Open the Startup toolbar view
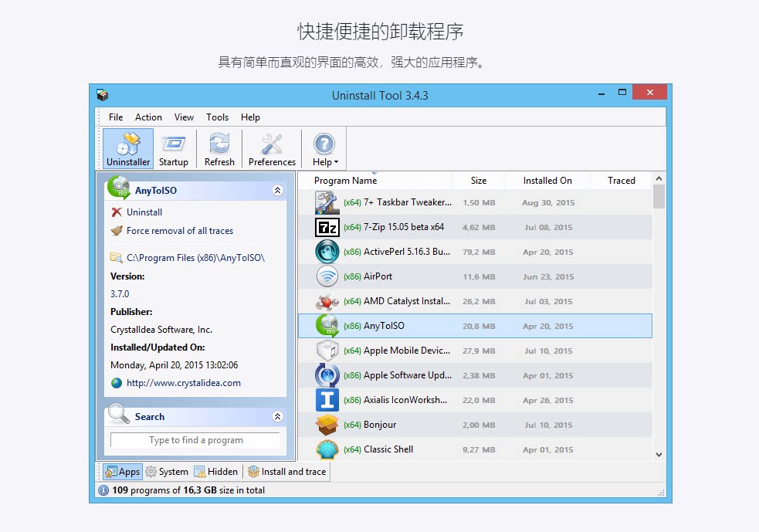 coord(173,148)
